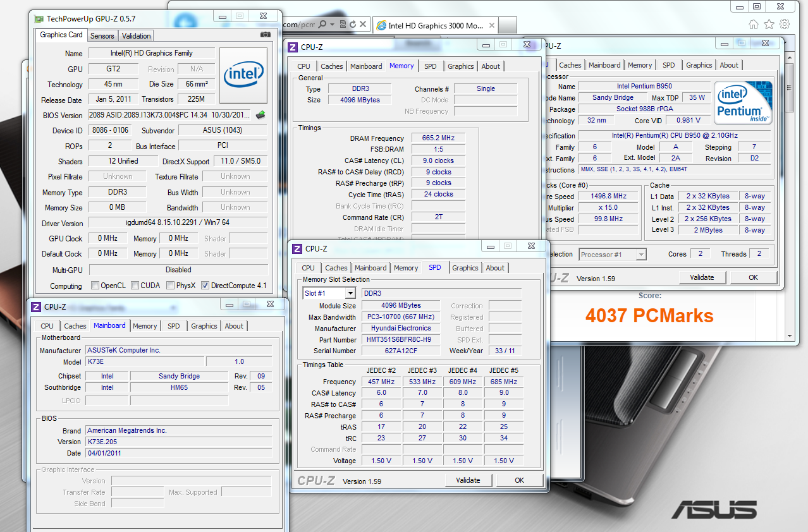Uncheck the DirectCompute 4.1 checkbox

pos(205,286)
